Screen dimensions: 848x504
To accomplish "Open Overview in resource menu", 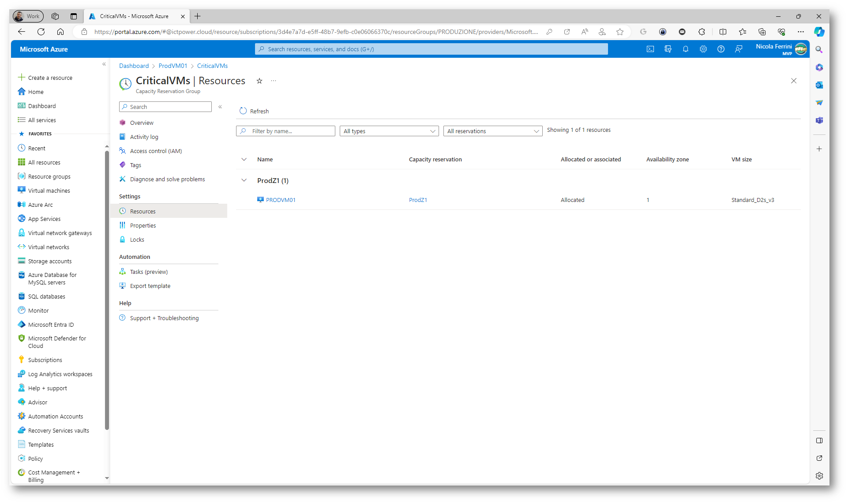I will point(142,123).
